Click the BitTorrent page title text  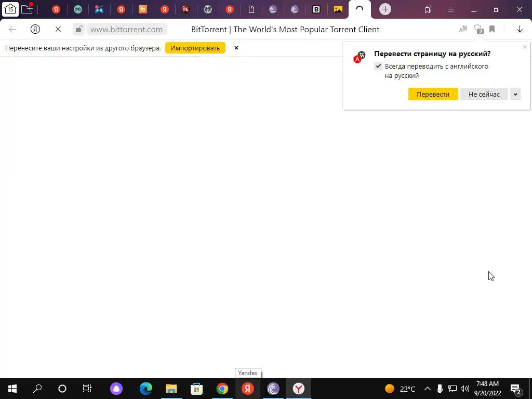[285, 30]
